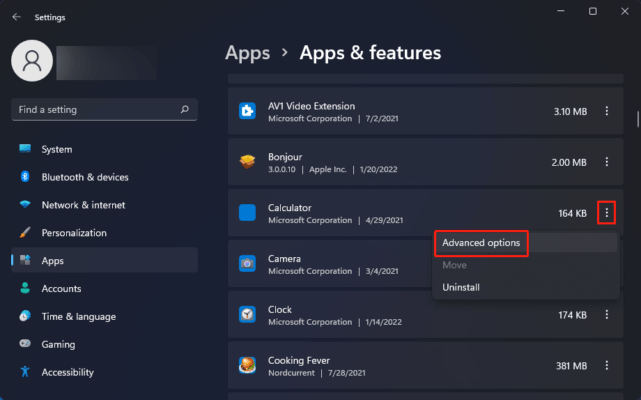Open more options for AV1 Video Extension
Screen dimensions: 641x400
pyautogui.click(x=607, y=111)
